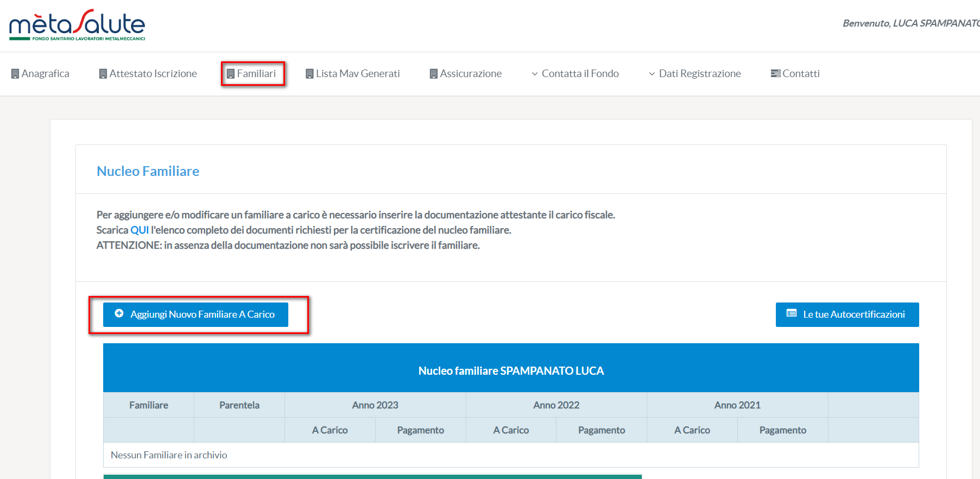The height and width of the screenshot is (479, 980).
Task: Click the Autocertificazioni button list icon
Action: pos(792,313)
